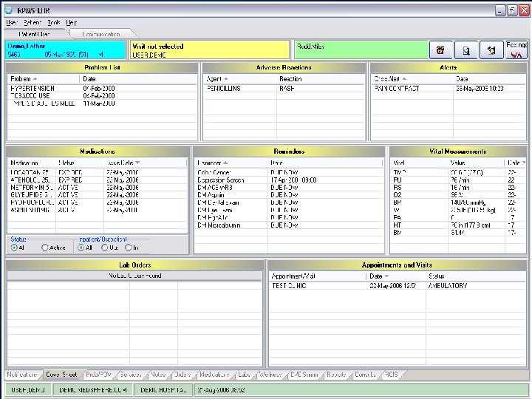Select the HYPERTENSION problem row
The image size is (532, 399).
[102, 88]
